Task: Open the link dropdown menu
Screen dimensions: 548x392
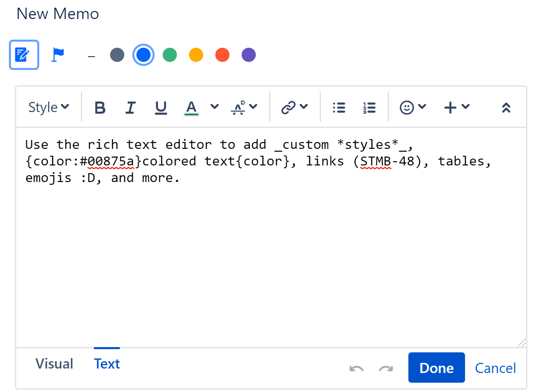Action: click(x=294, y=108)
